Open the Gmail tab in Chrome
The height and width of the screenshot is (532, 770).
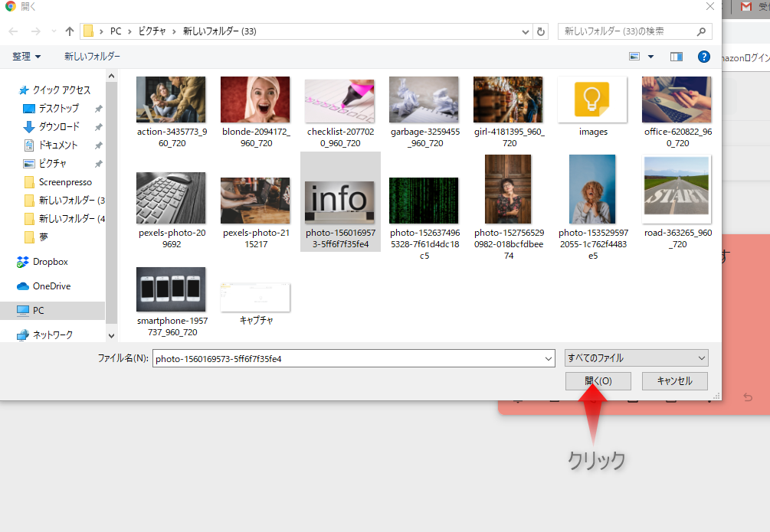click(746, 7)
